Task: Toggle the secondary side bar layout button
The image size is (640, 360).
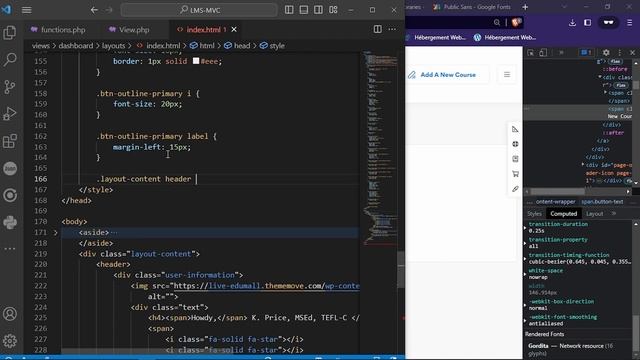Action: pyautogui.click(x=318, y=10)
